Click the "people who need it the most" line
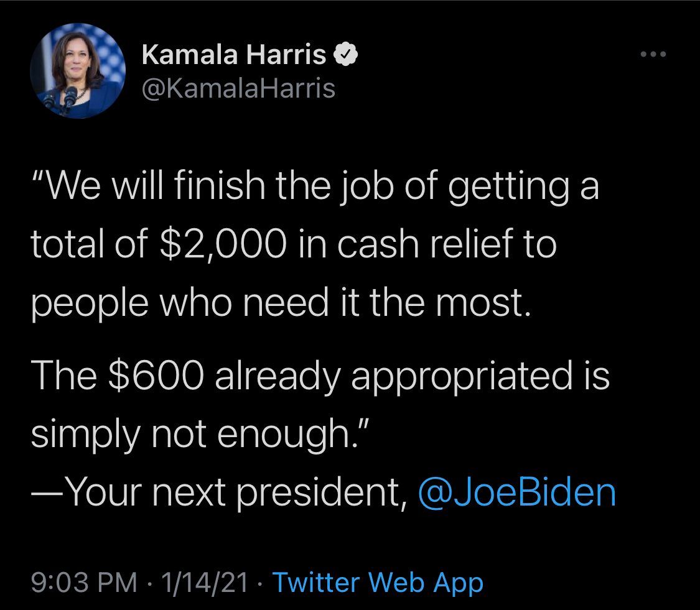Viewport: 700px width, 610px height. (x=281, y=303)
